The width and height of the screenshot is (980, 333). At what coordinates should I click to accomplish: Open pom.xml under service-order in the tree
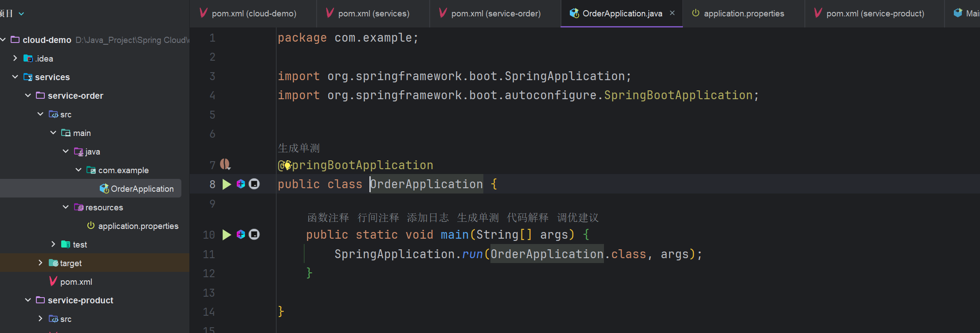pyautogui.click(x=76, y=282)
